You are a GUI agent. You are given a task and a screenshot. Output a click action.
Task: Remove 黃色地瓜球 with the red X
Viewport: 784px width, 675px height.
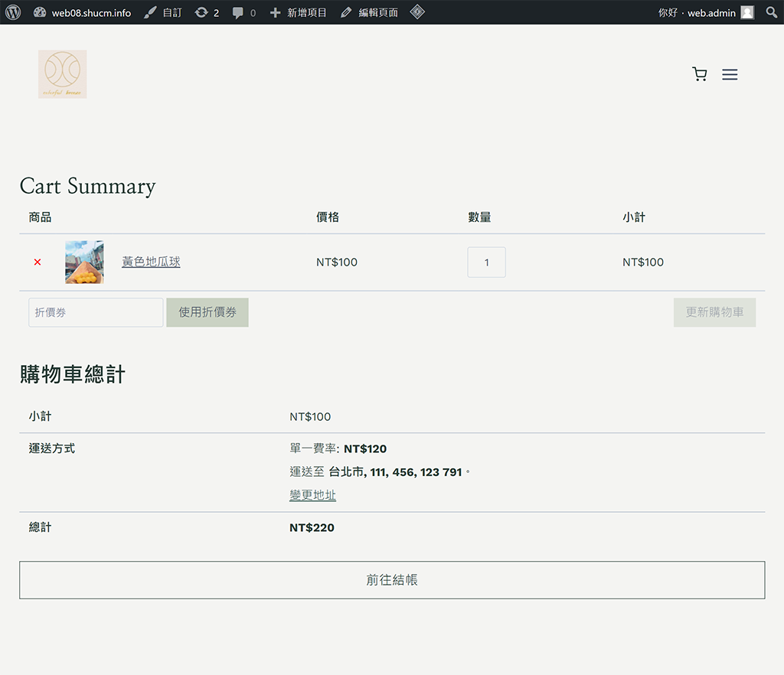pos(38,262)
